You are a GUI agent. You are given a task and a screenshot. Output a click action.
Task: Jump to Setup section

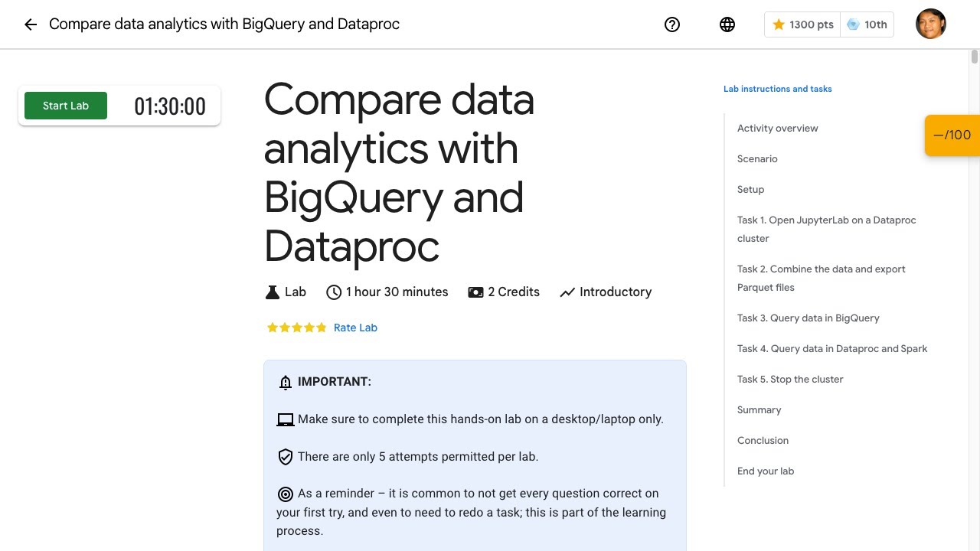click(x=751, y=189)
